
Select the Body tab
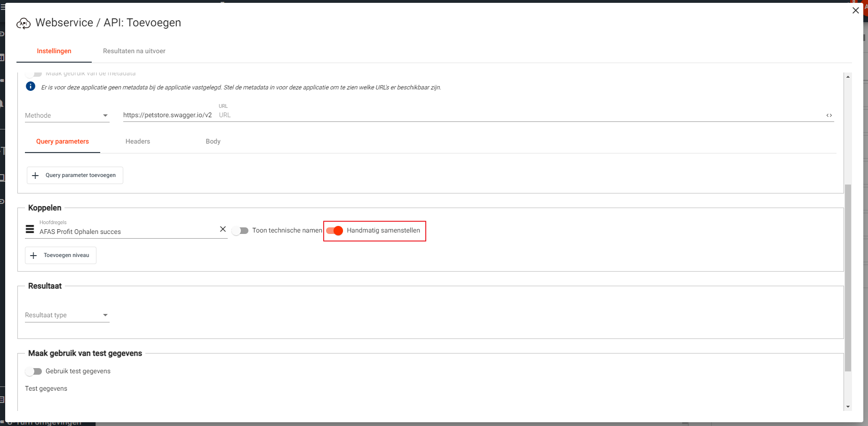[x=213, y=141]
